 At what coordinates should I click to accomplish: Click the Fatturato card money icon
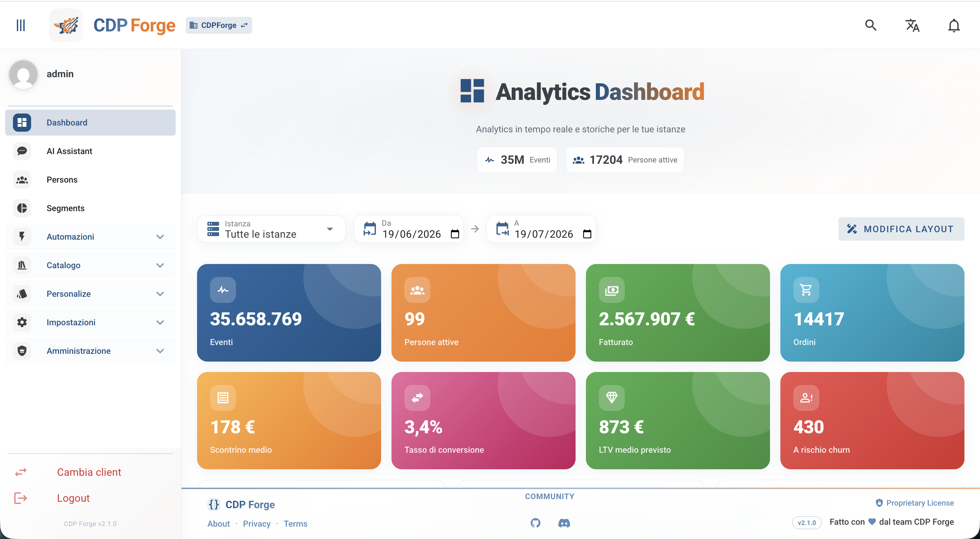tap(612, 290)
